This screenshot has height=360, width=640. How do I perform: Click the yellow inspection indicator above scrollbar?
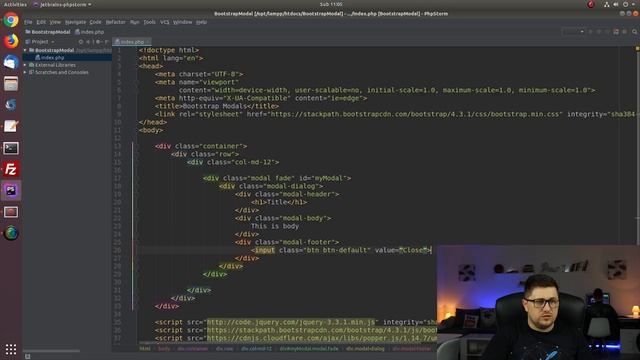637,49
